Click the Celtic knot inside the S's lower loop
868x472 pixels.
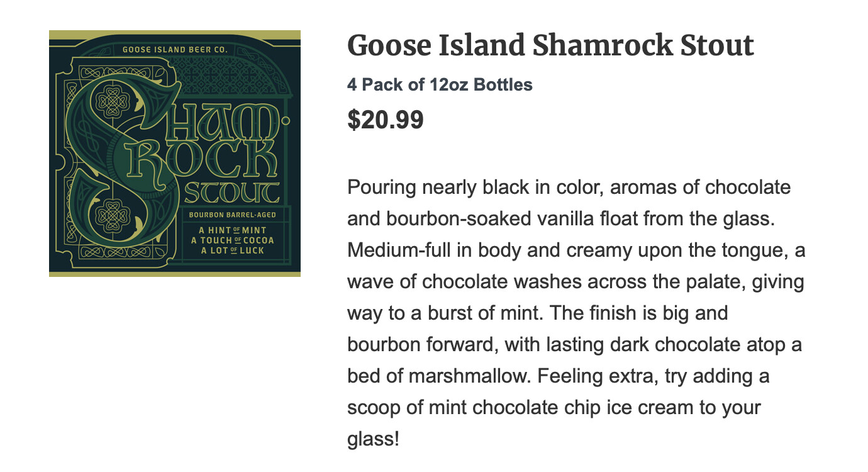(113, 216)
